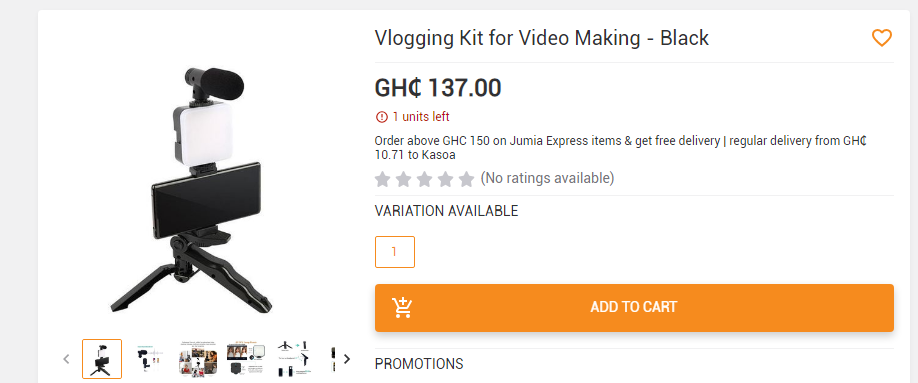Add the vlogging kit to the cart
918x383 pixels.
coord(634,307)
